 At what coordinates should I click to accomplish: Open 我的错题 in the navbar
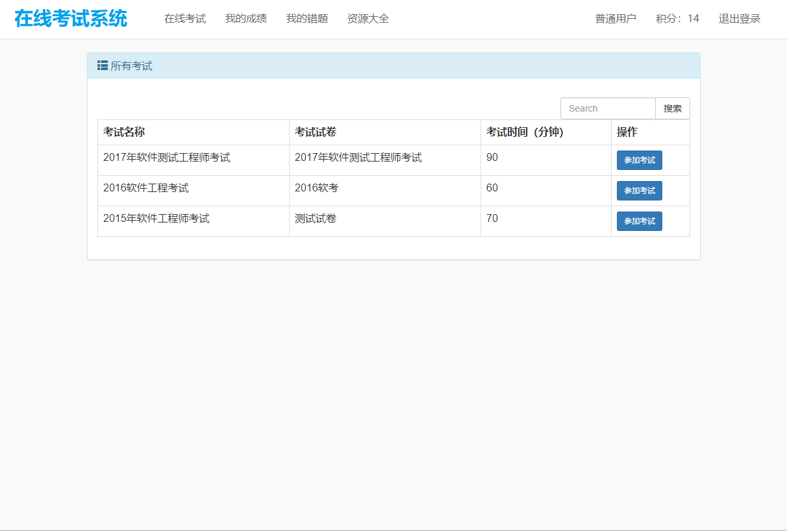tap(307, 19)
